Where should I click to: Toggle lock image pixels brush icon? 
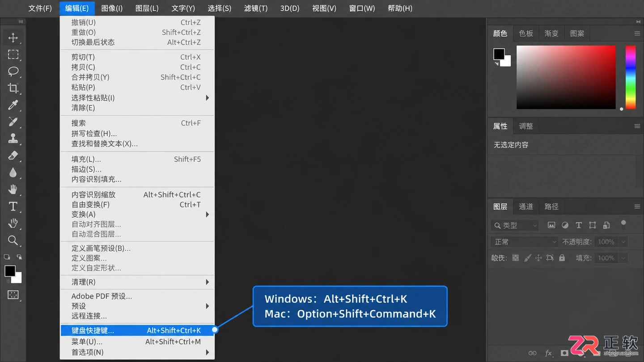[x=528, y=258]
